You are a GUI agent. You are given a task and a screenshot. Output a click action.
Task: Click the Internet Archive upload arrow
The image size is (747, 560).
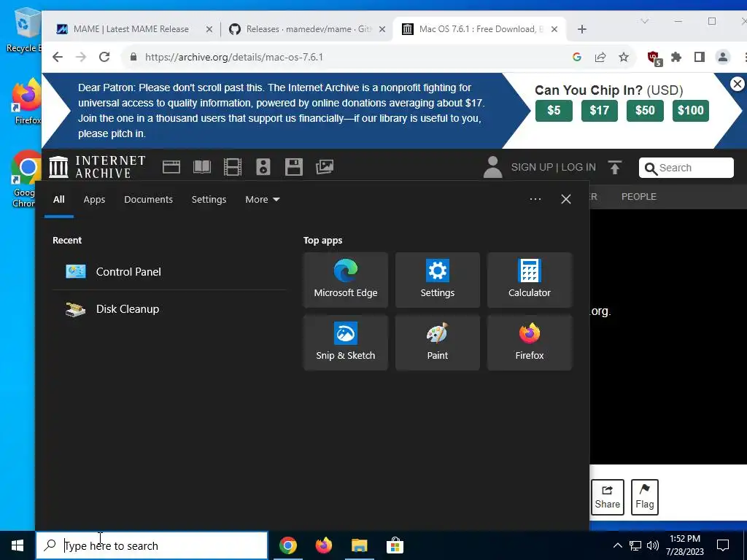[614, 167]
